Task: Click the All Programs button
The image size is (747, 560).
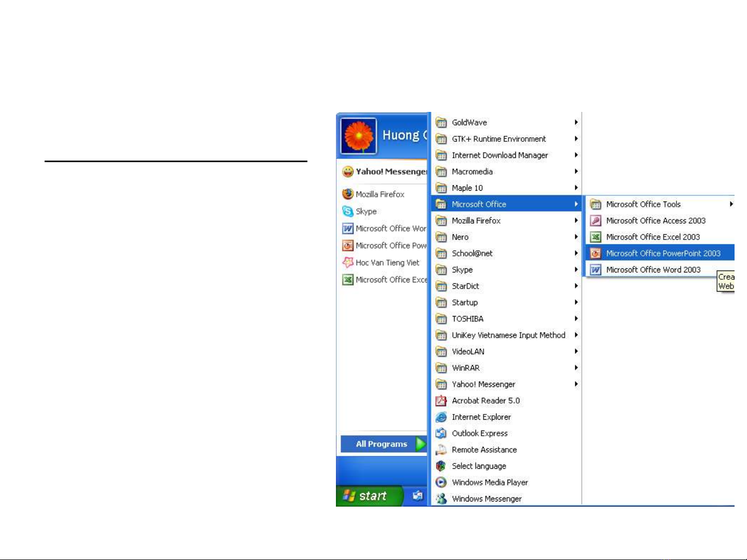Action: 383,444
